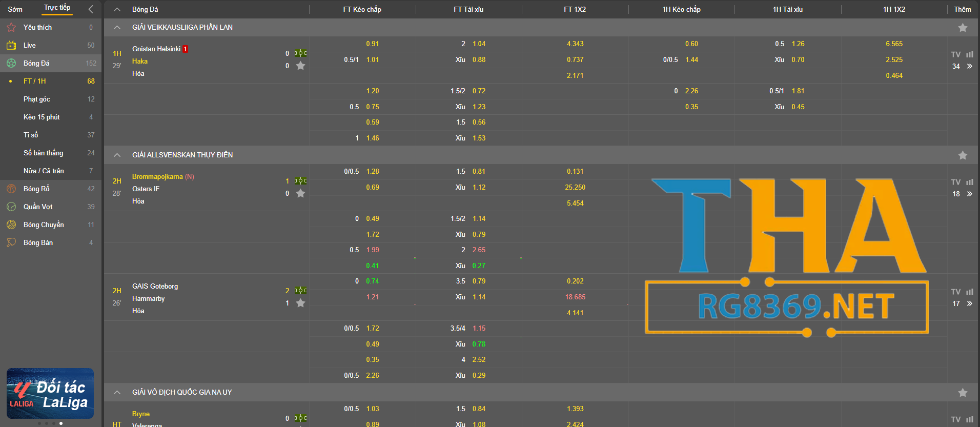This screenshot has height=427, width=980.
Task: Bet on Hammarby FT 1X2 at 18.685
Action: click(575, 297)
